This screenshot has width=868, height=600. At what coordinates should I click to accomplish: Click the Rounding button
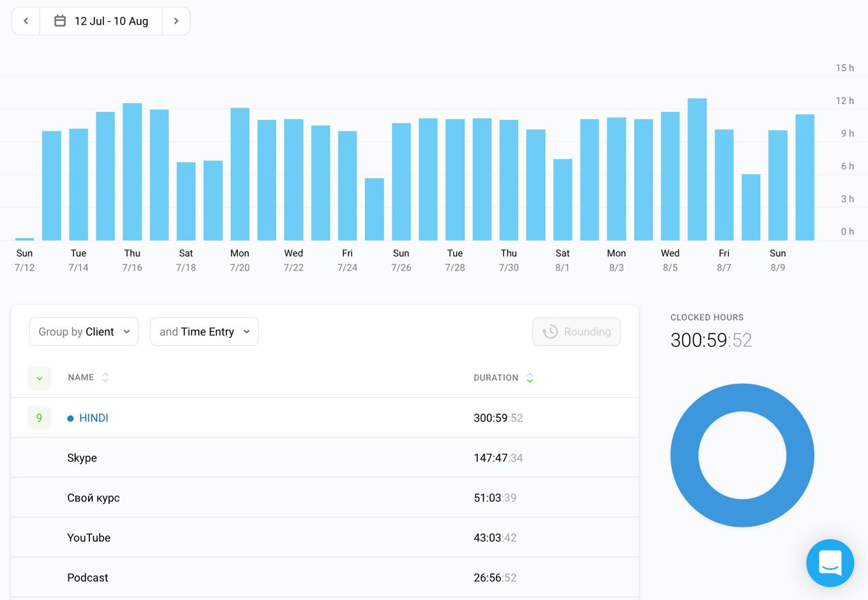tap(576, 332)
